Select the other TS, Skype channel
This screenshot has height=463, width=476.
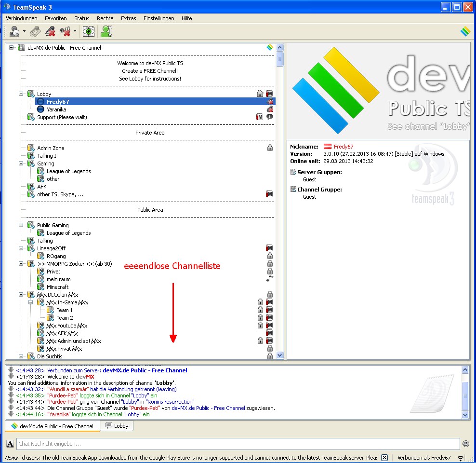click(x=60, y=194)
